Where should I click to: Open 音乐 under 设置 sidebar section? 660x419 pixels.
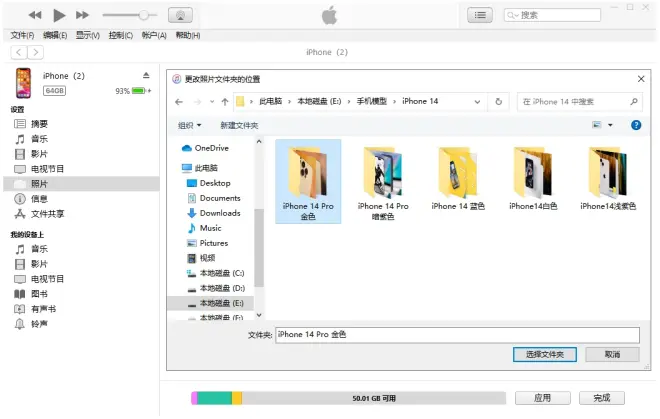pos(39,139)
